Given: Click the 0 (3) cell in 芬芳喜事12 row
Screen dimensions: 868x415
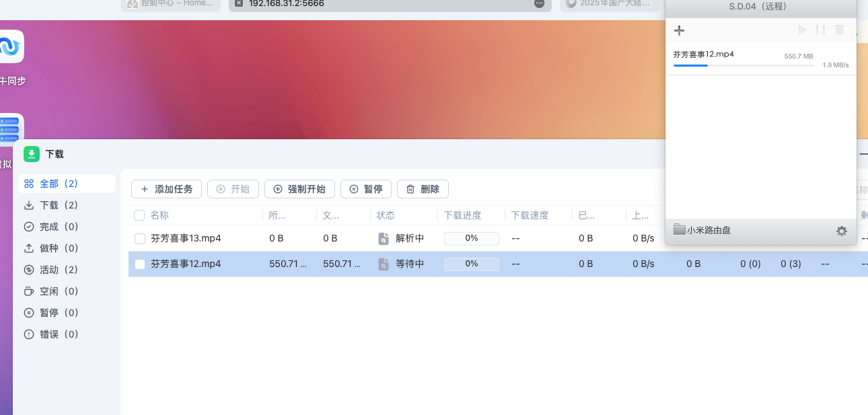Looking at the screenshot, I should click(x=791, y=264).
